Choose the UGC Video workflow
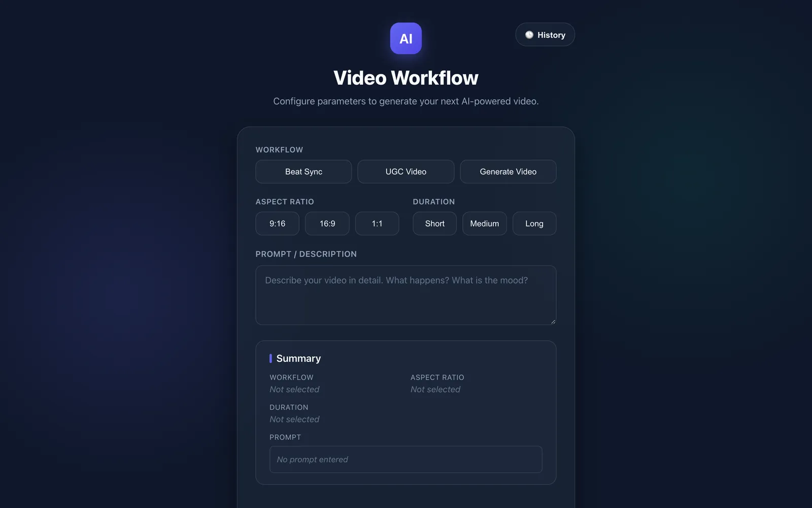 [x=406, y=172]
